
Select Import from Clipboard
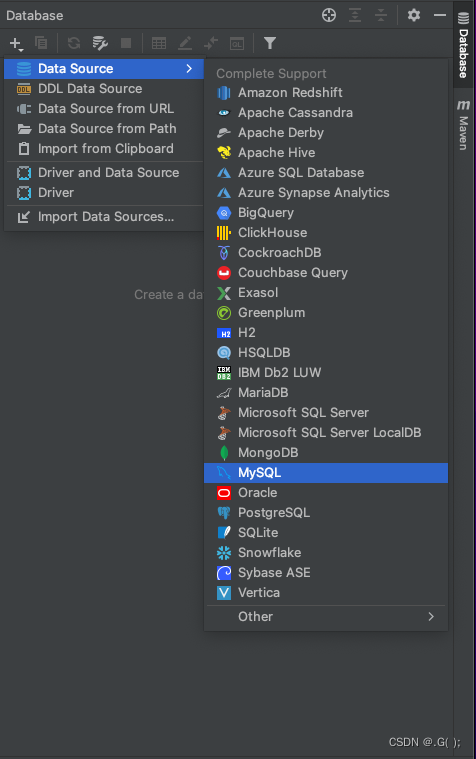click(104, 148)
